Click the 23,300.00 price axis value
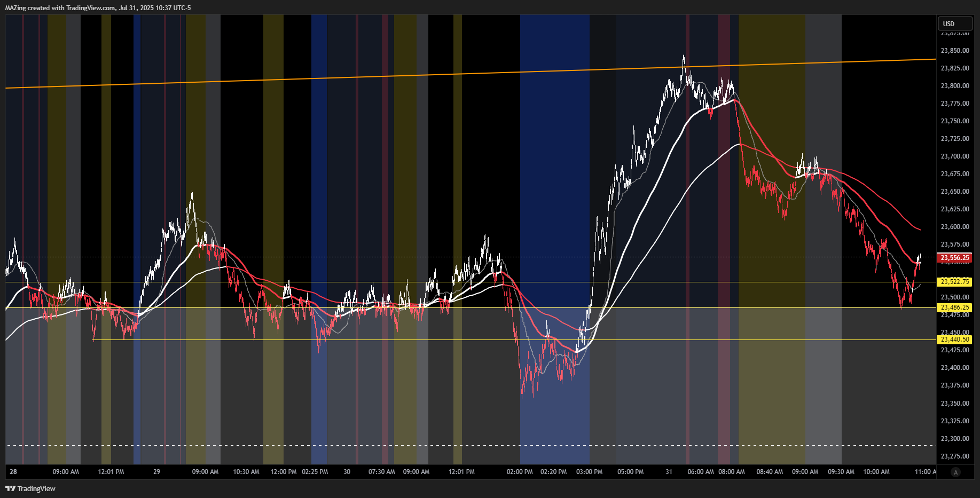Screen dimensions: 980x498 (955, 439)
